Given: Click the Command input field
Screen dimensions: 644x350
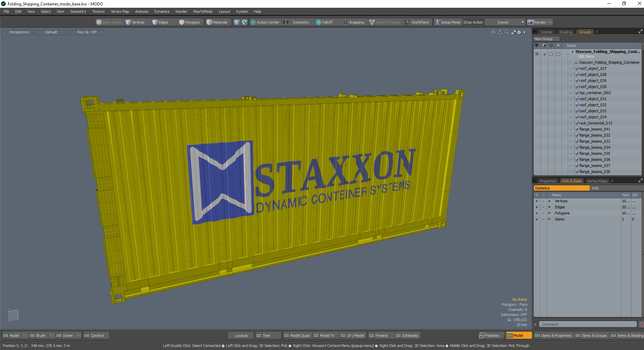Looking at the screenshot, I should tap(588, 324).
